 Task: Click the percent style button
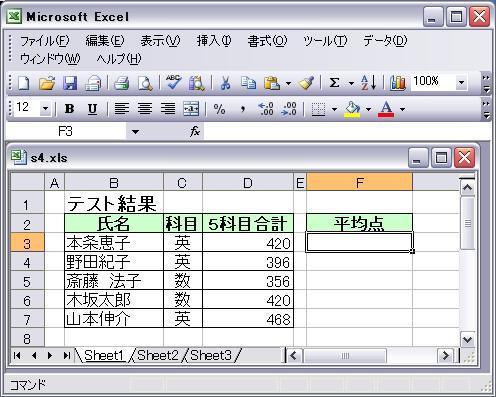coord(219,109)
